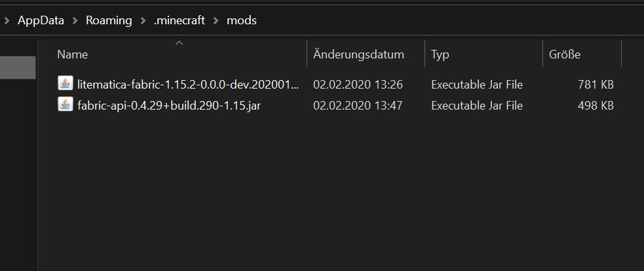Open the .minecraft breadcrumb folder
644x271 pixels.
point(179,20)
